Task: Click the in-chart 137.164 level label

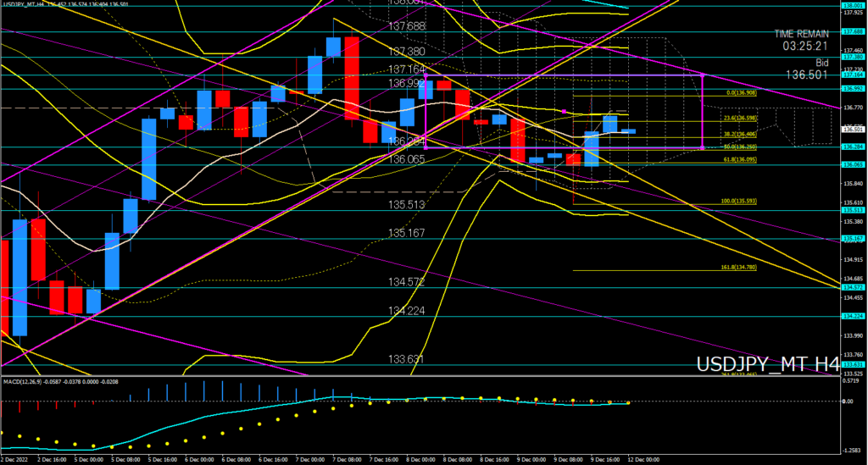Action: pyautogui.click(x=406, y=69)
